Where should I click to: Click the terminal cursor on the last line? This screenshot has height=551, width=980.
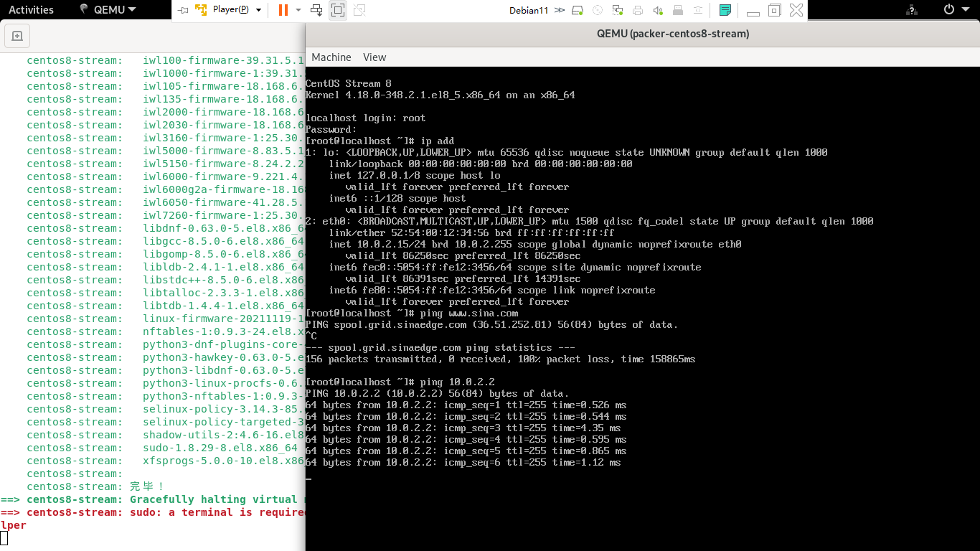pos(4,537)
